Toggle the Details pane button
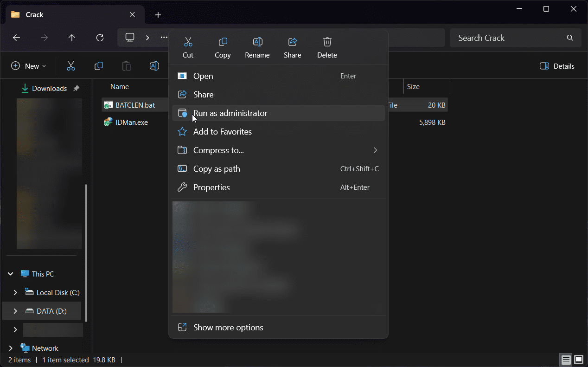The width and height of the screenshot is (588, 367). [x=557, y=66]
